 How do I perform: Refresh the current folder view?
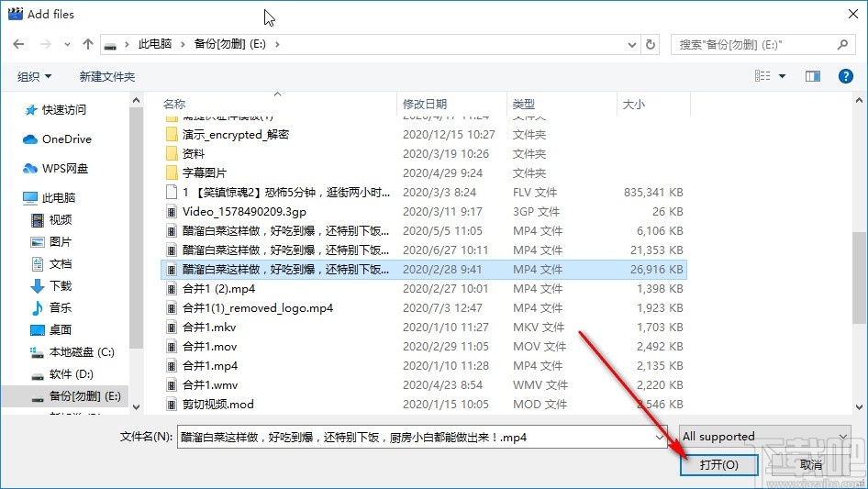click(x=651, y=44)
